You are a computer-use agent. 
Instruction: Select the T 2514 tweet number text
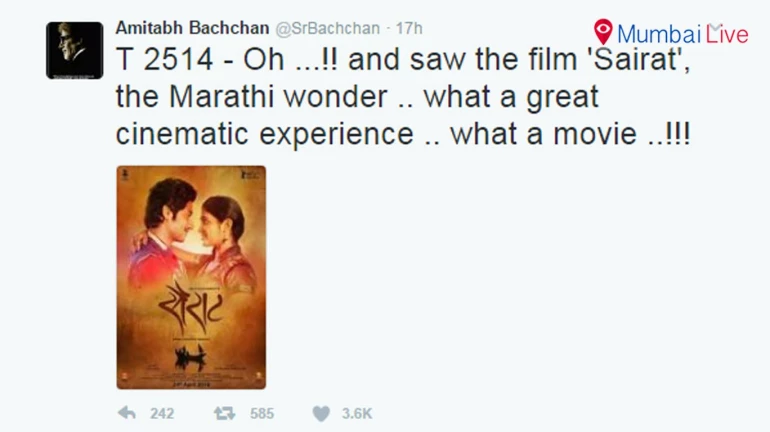(162, 63)
